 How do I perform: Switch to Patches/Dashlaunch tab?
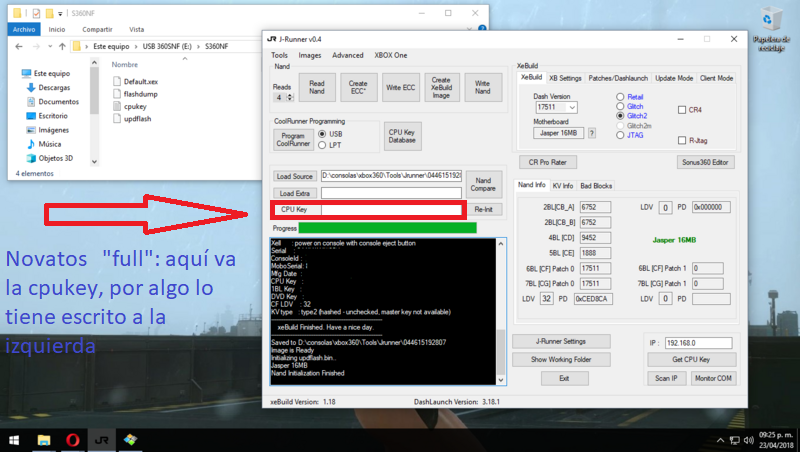click(x=618, y=79)
